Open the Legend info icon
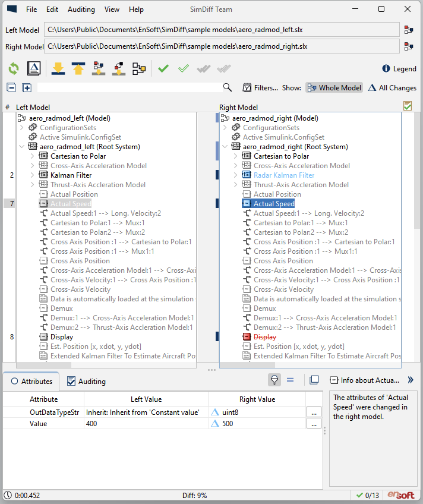 click(x=386, y=68)
